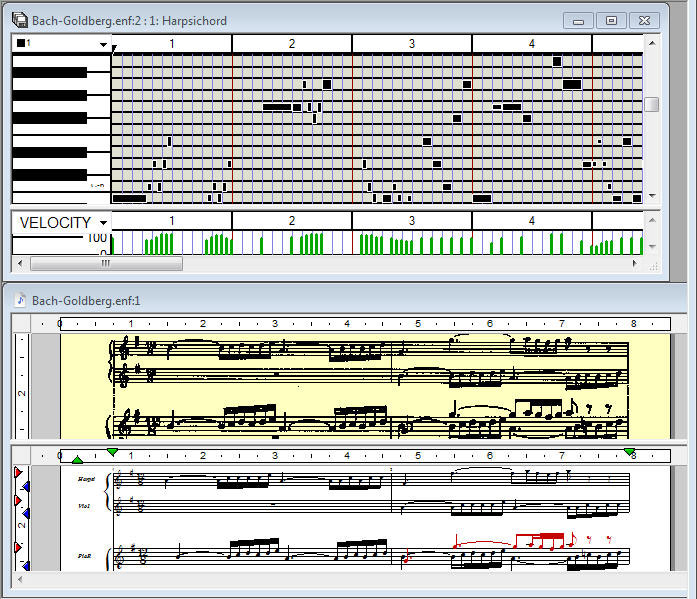Click the first green velocity bar in measure 1
Viewport: 697px width, 599px height.
click(112, 246)
